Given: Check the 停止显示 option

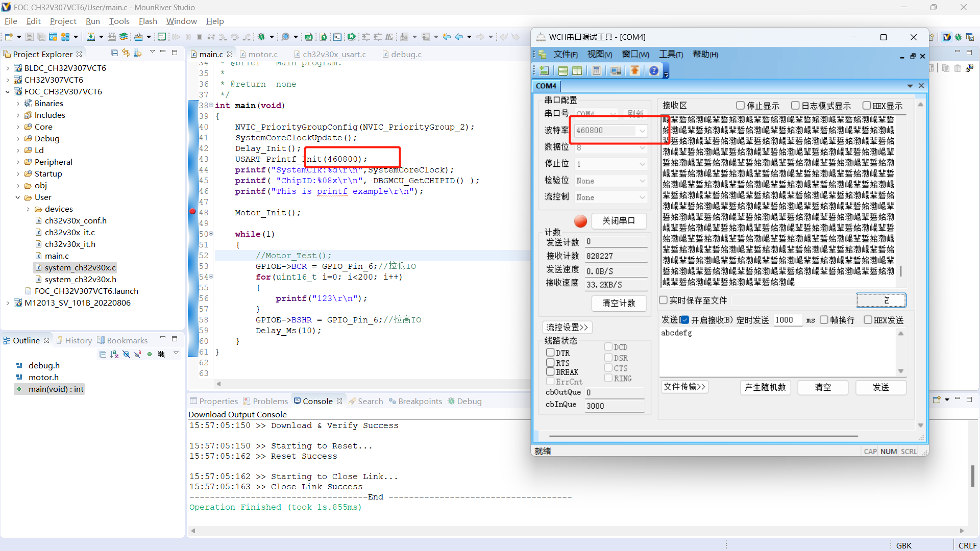Looking at the screenshot, I should pyautogui.click(x=741, y=106).
